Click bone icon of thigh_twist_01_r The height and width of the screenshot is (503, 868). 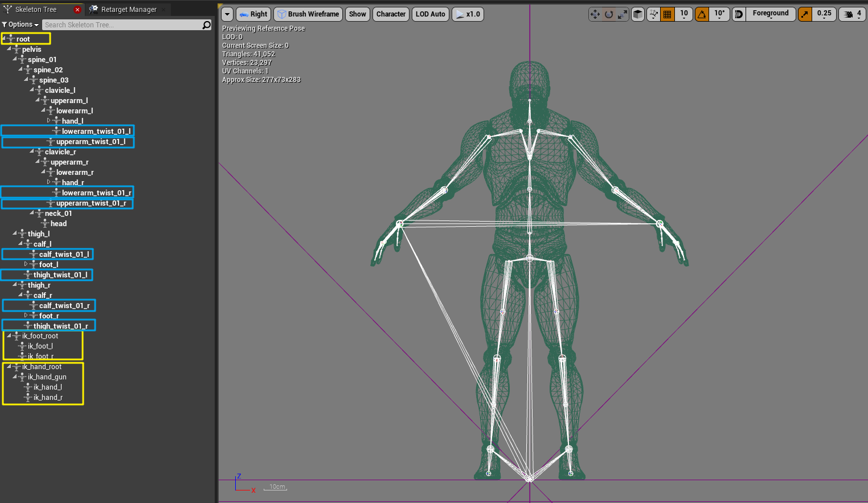coord(28,326)
